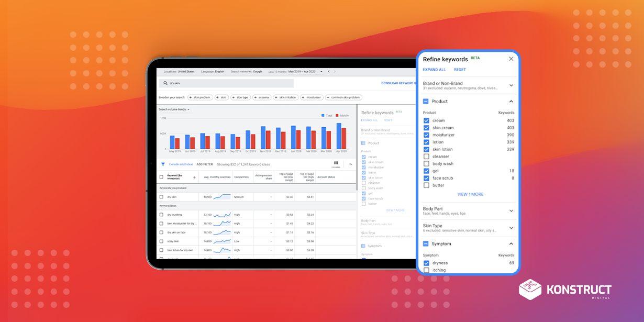The width and height of the screenshot is (644, 322).
Task: Click the blue filter funnel icon
Action: click(x=163, y=164)
